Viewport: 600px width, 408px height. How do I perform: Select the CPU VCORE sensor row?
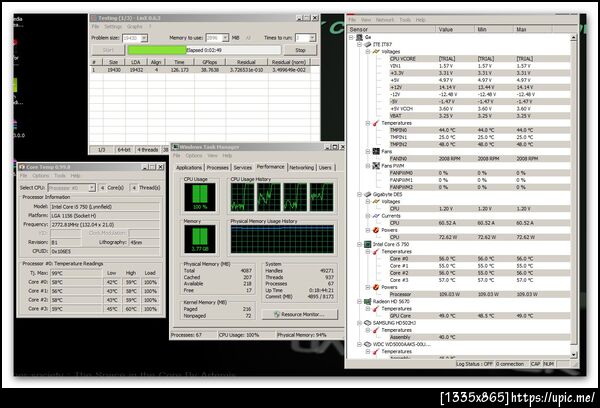point(479,59)
